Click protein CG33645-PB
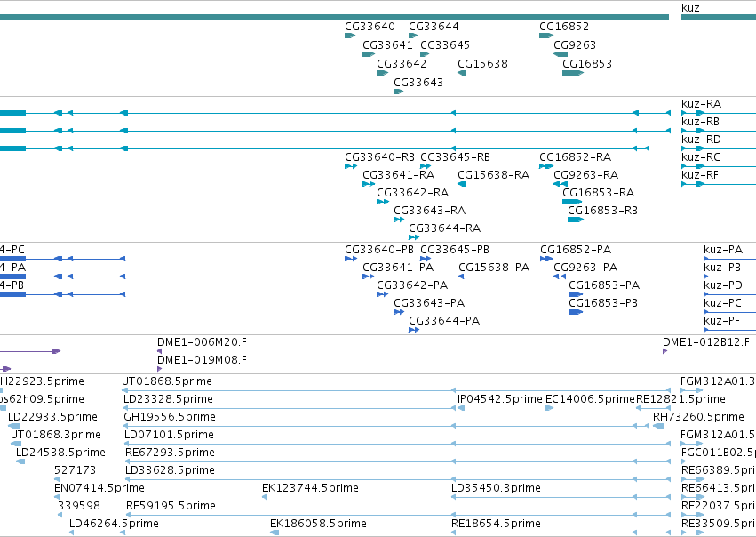Viewport: 756px width, 537px height. coord(455,250)
